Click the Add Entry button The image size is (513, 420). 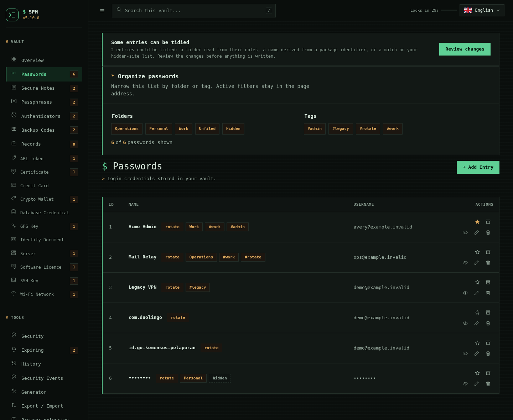click(478, 167)
